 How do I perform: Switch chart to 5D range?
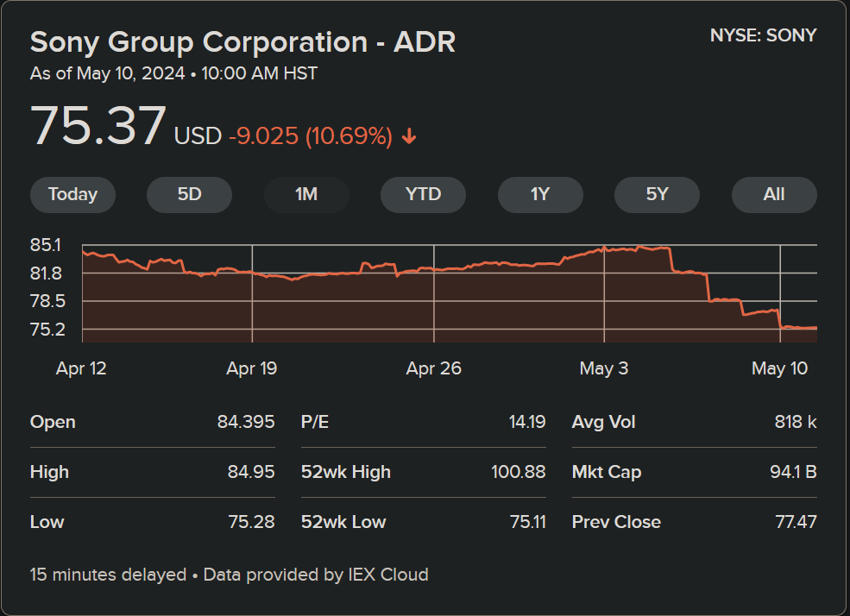189,194
